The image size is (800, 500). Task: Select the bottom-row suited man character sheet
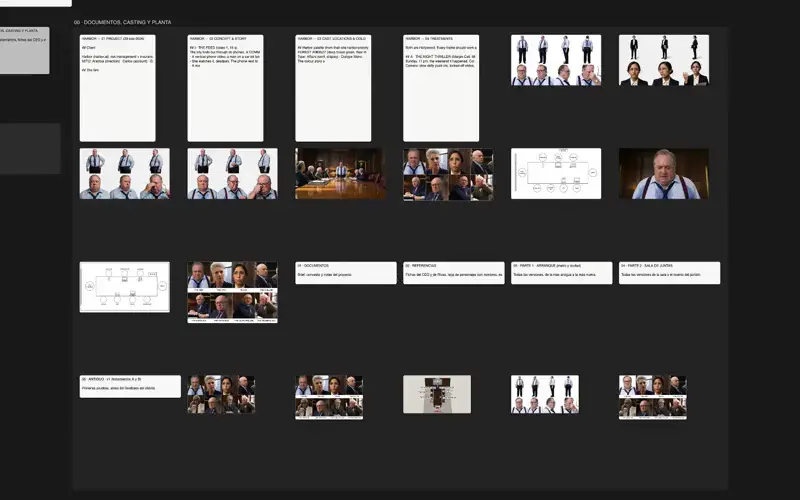click(545, 394)
